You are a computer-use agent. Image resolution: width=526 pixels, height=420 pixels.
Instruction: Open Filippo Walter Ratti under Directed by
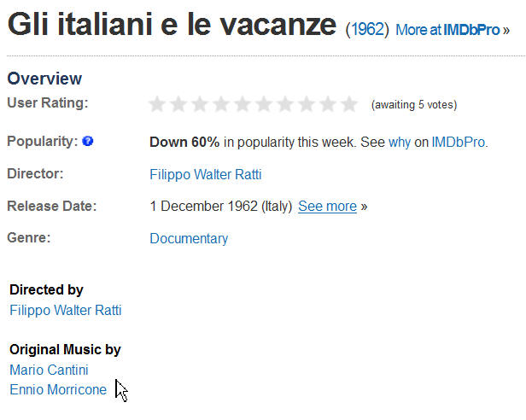point(66,310)
